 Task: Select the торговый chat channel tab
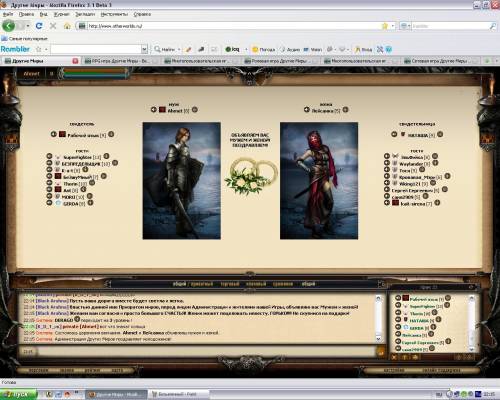coord(230,284)
